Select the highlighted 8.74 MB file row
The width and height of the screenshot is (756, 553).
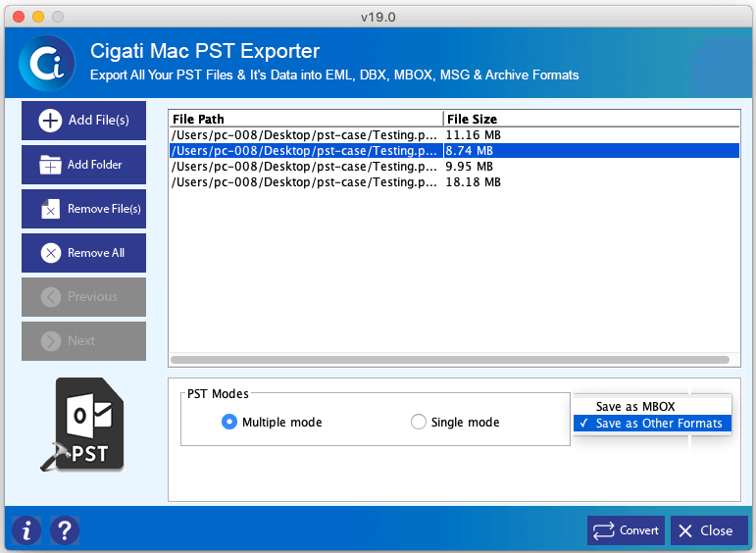pyautogui.click(x=454, y=151)
